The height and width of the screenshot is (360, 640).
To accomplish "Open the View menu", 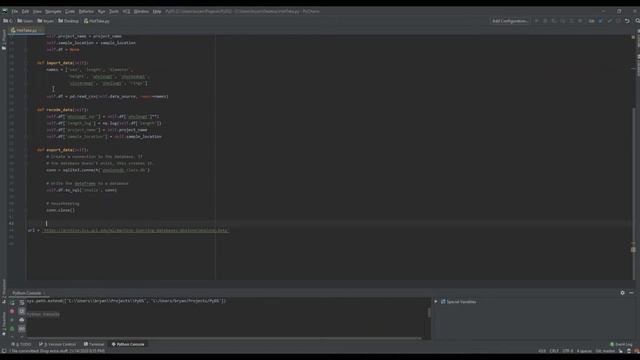I will click(x=37, y=11).
